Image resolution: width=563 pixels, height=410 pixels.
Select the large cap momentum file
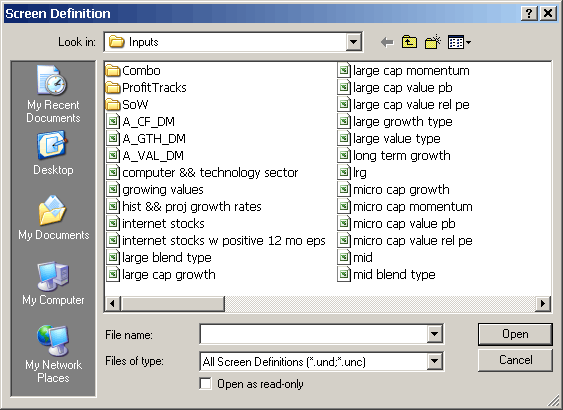[404, 71]
